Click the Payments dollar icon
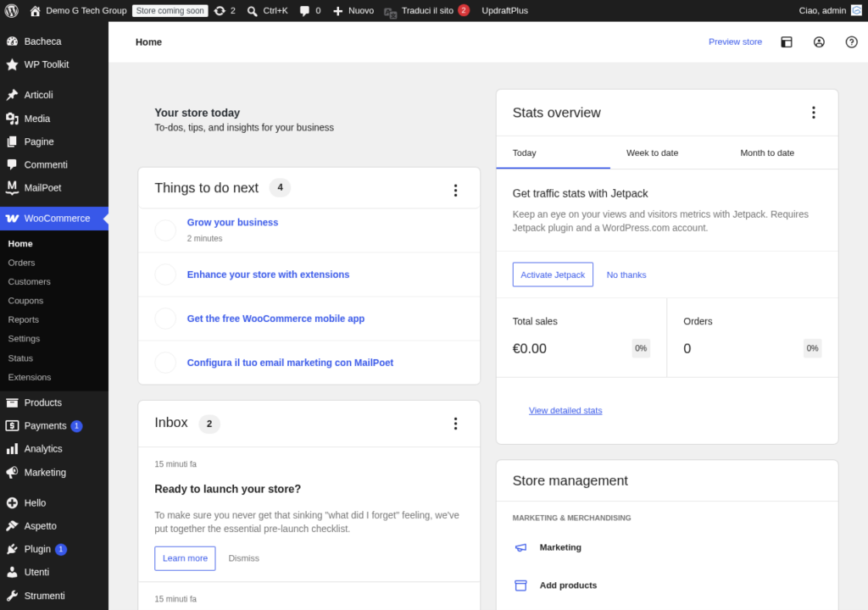Image resolution: width=868 pixels, height=610 pixels. click(12, 425)
